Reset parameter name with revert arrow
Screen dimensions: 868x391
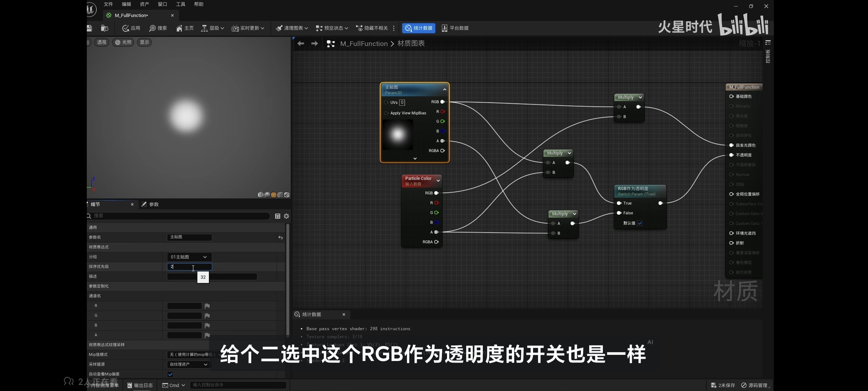point(280,237)
